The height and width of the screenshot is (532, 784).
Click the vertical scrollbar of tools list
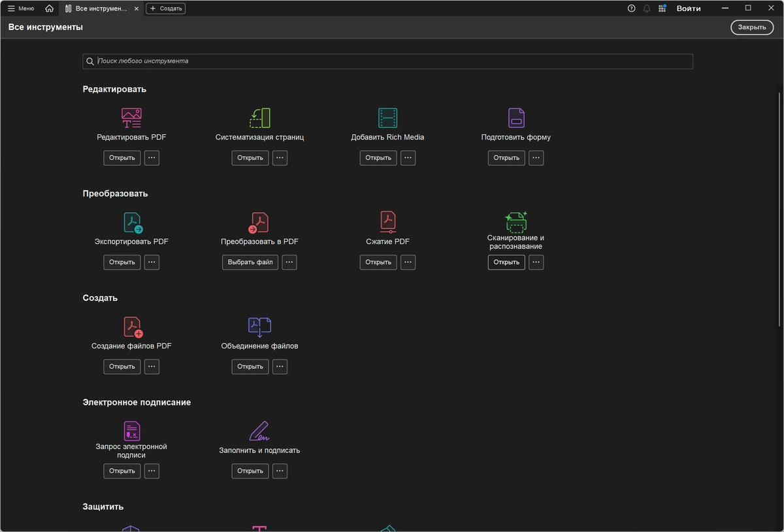tap(779, 209)
